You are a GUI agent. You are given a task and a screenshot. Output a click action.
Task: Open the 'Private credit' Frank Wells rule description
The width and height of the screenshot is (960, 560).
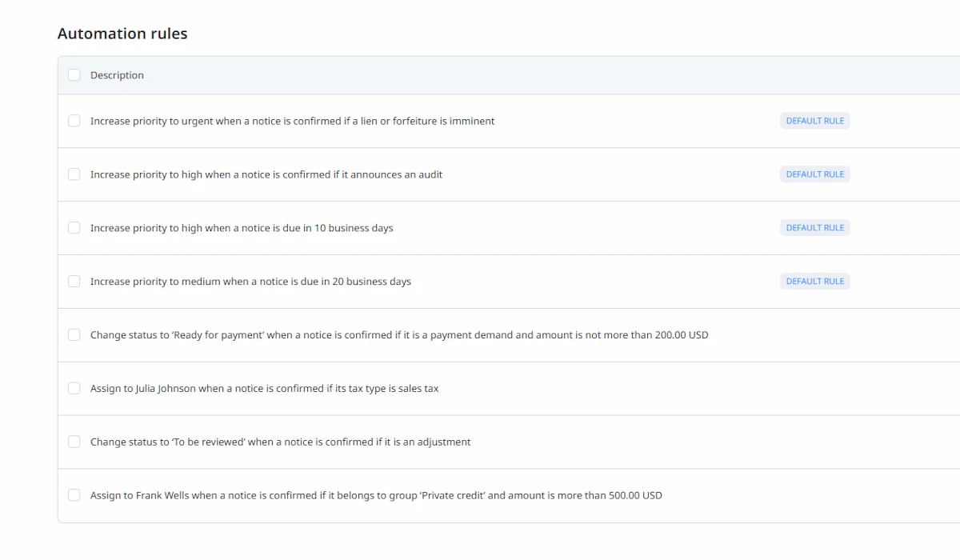pyautogui.click(x=376, y=495)
